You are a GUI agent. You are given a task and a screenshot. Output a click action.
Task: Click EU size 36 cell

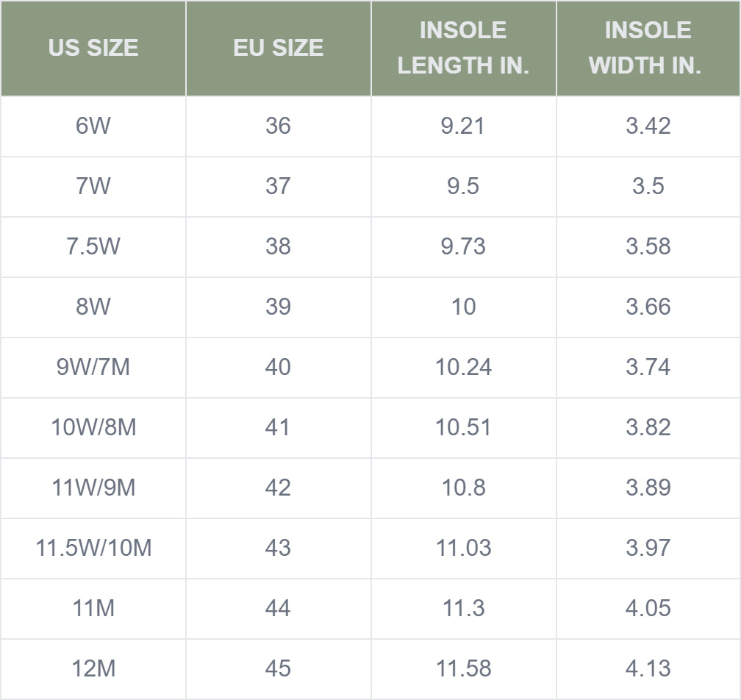(279, 126)
